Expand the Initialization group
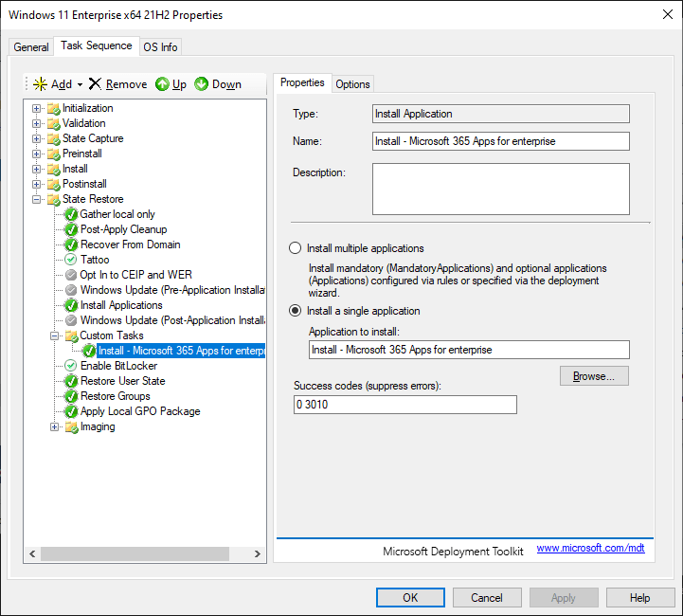Screen dimensions: 683x616 [x=37, y=108]
